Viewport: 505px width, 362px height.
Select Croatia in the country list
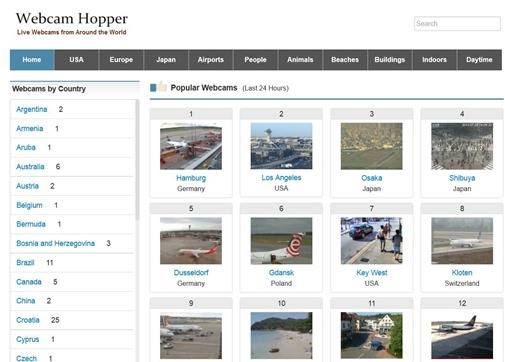(x=28, y=320)
